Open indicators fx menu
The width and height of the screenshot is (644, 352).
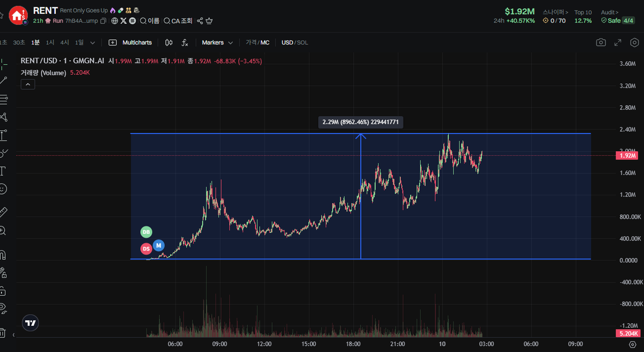pos(185,42)
